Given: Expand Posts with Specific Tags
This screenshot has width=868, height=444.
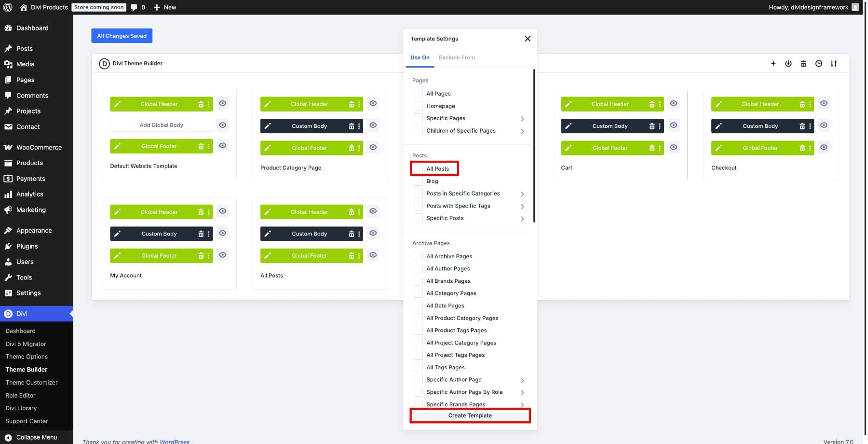Looking at the screenshot, I should [522, 207].
